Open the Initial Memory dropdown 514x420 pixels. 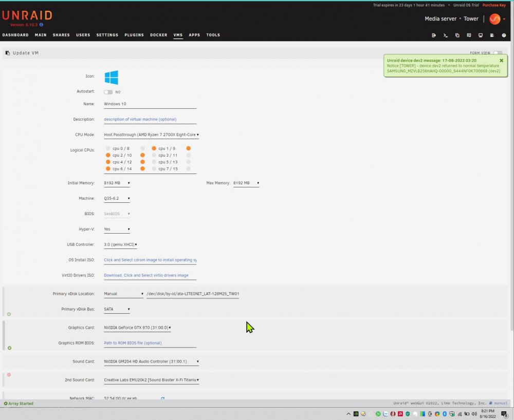click(x=117, y=183)
